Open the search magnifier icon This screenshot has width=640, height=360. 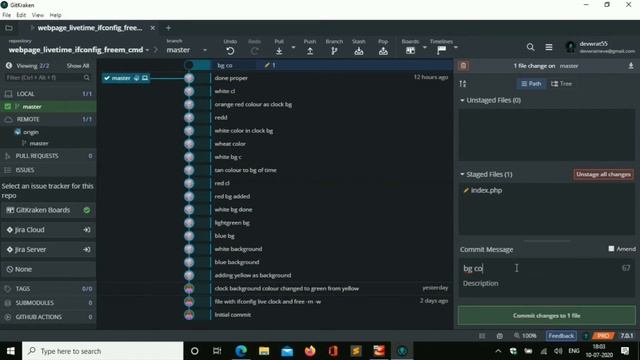coord(530,47)
